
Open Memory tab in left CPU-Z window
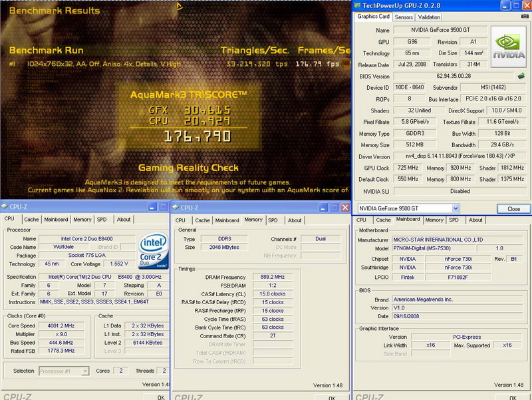(x=82, y=220)
